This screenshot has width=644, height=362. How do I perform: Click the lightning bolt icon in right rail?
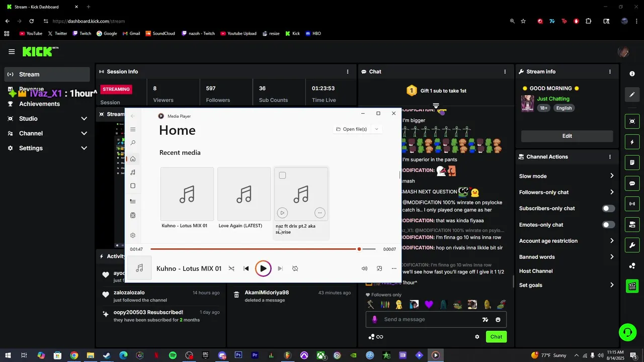point(632,142)
